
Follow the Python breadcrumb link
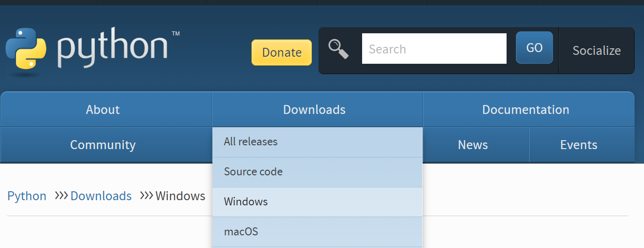(27, 196)
